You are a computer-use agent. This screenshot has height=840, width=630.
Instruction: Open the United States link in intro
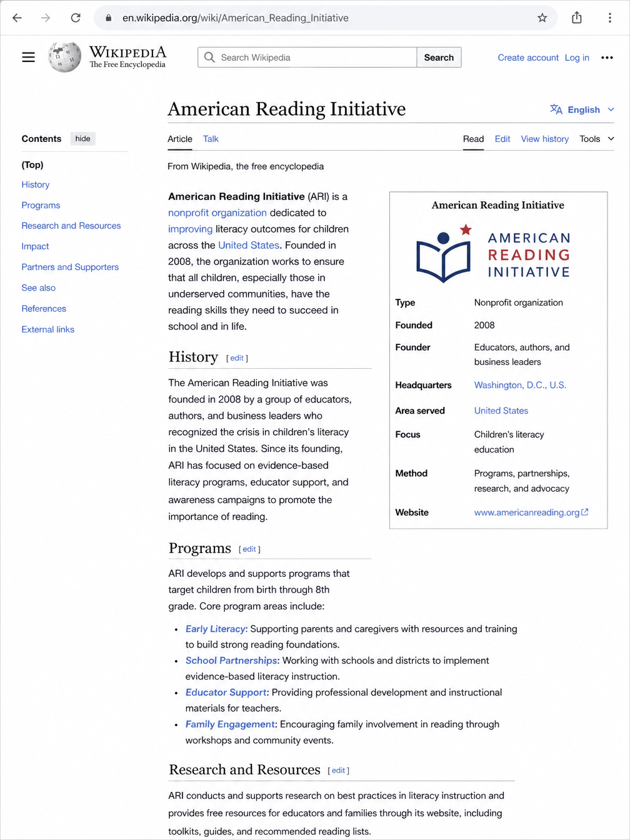click(249, 245)
